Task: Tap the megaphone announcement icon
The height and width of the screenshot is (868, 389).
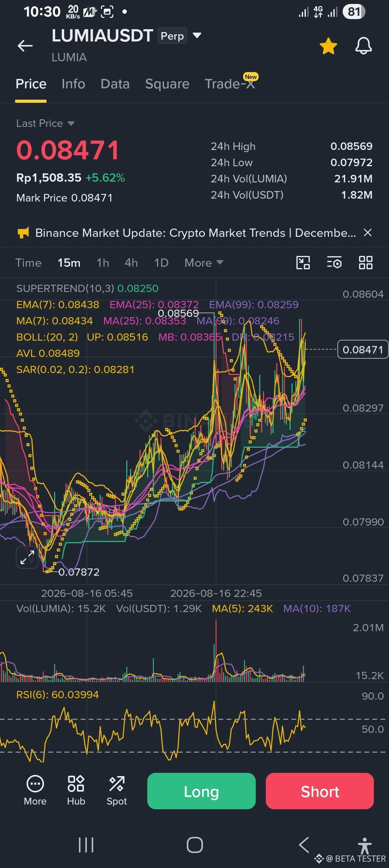Action: pos(23,233)
